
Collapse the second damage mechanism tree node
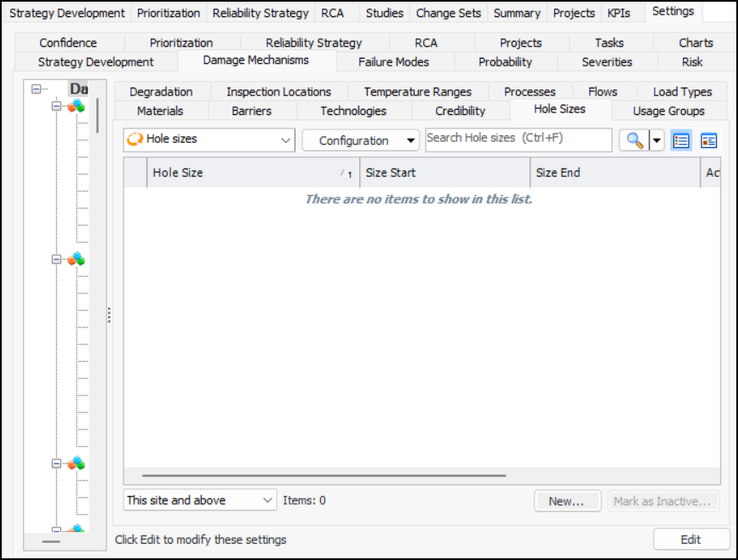click(x=56, y=260)
